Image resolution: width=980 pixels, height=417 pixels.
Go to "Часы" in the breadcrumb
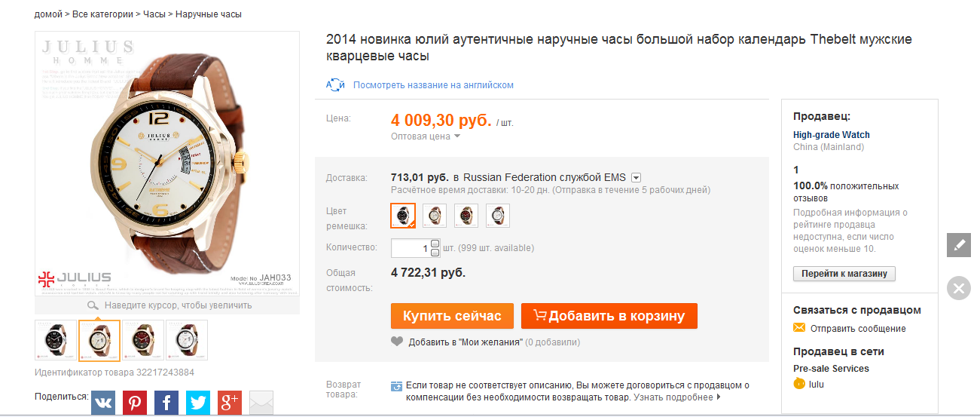click(154, 14)
